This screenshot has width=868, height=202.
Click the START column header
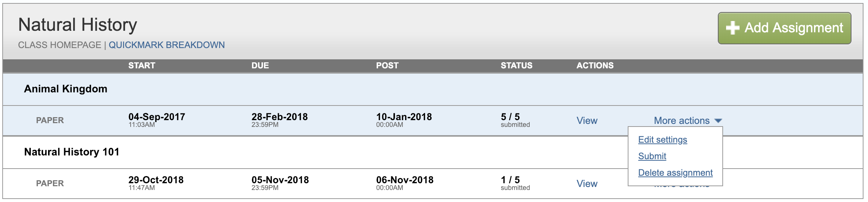pos(142,66)
